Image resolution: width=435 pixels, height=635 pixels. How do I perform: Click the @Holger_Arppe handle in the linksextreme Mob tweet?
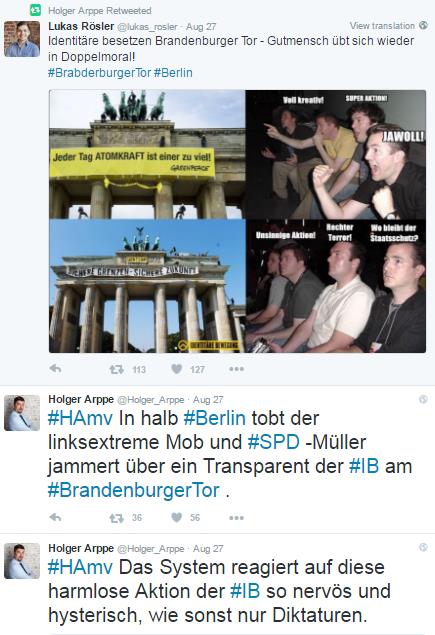pyautogui.click(x=151, y=400)
